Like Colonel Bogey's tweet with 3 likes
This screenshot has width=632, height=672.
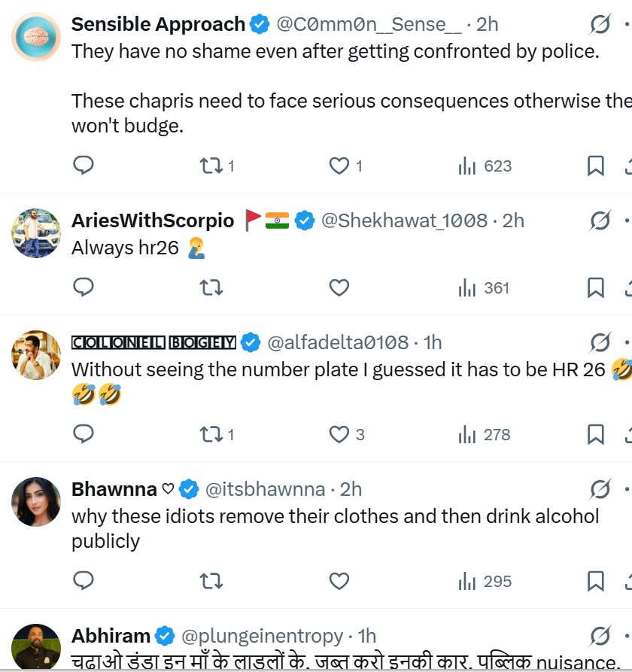[x=340, y=434]
